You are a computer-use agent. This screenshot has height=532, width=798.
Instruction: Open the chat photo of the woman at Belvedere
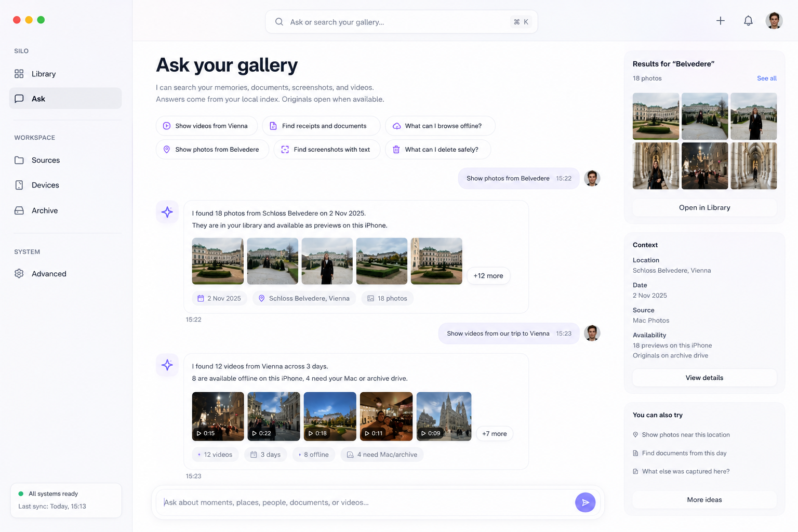tap(327, 261)
